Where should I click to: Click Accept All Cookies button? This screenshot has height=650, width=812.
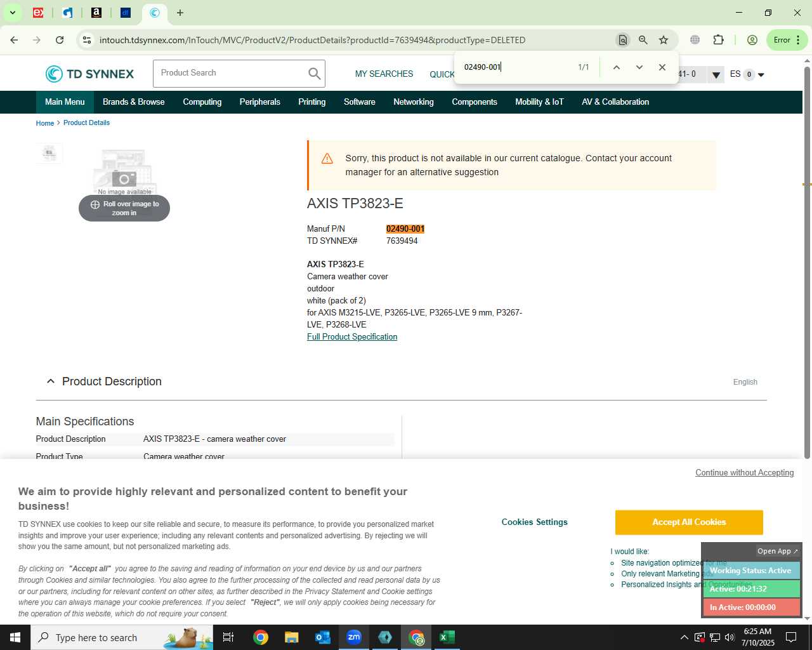click(x=689, y=522)
